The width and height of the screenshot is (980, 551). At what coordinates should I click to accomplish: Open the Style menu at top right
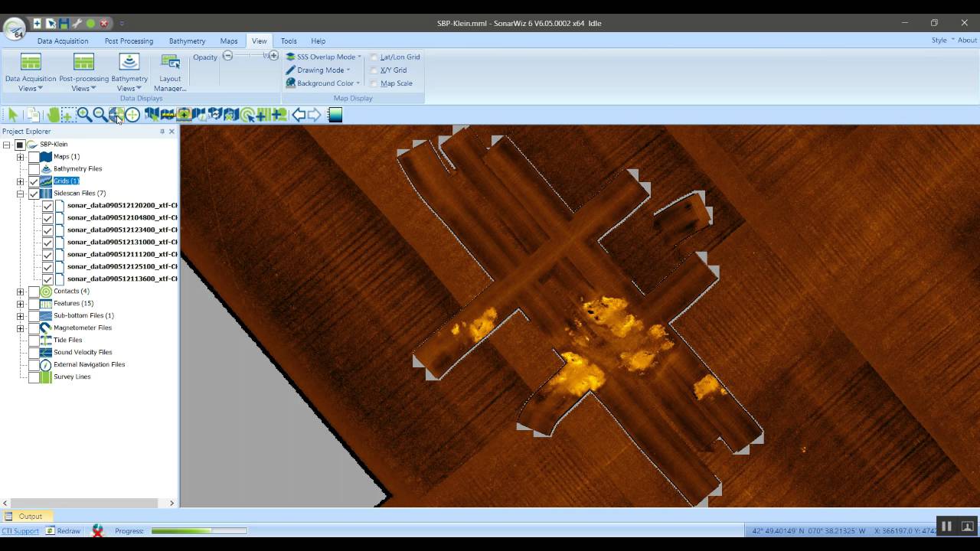[x=942, y=41]
